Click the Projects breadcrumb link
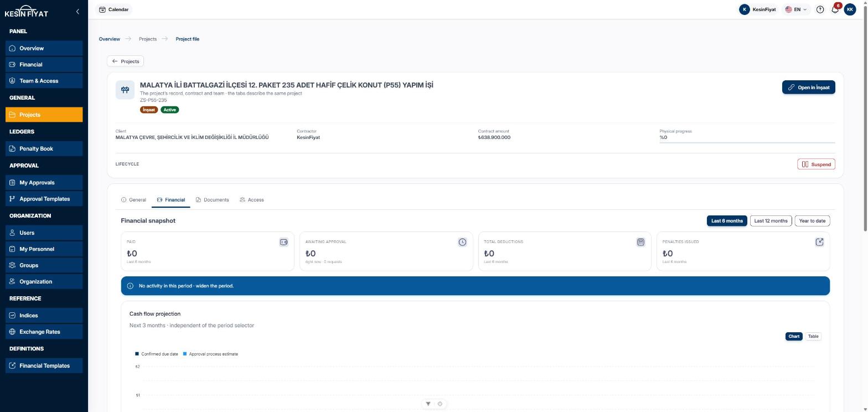868x412 pixels. coord(148,39)
